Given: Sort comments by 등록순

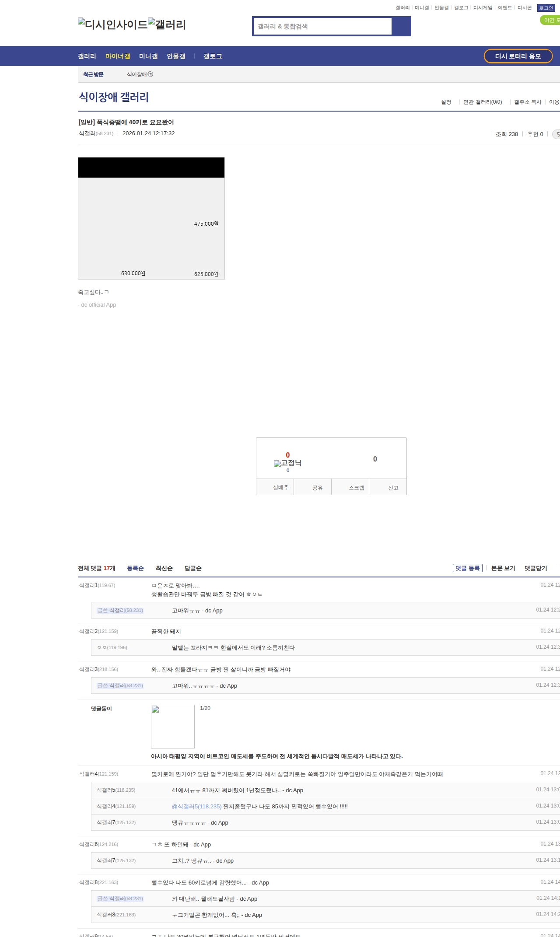Looking at the screenshot, I should click(135, 568).
